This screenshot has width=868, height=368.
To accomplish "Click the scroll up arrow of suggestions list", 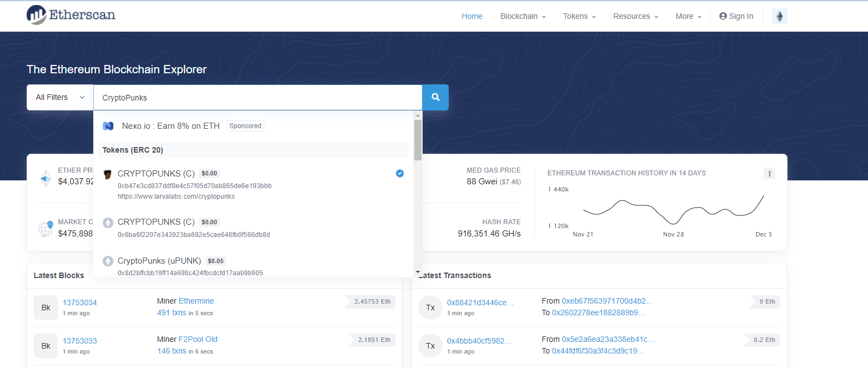I will [x=418, y=115].
